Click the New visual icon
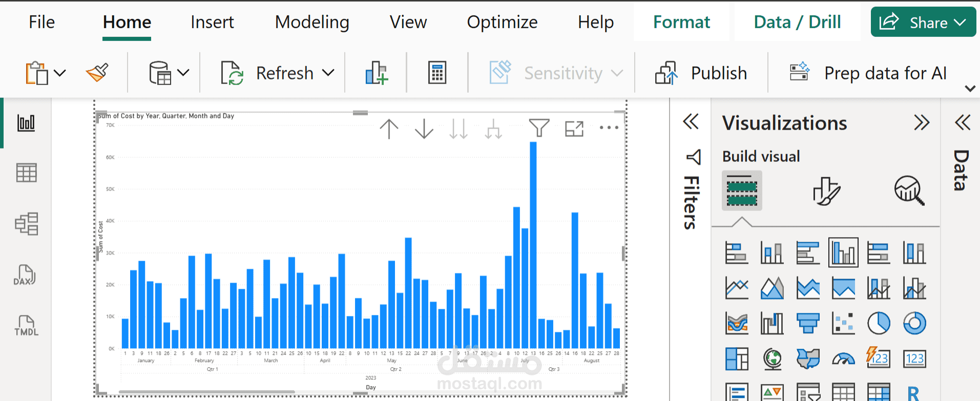Screen dimensions: 980x401 [x=377, y=73]
